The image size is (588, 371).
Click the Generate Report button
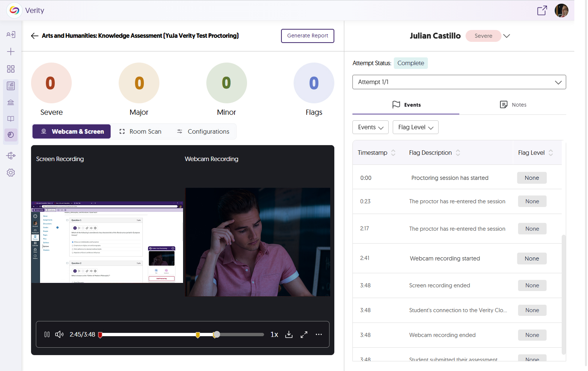pyautogui.click(x=307, y=36)
